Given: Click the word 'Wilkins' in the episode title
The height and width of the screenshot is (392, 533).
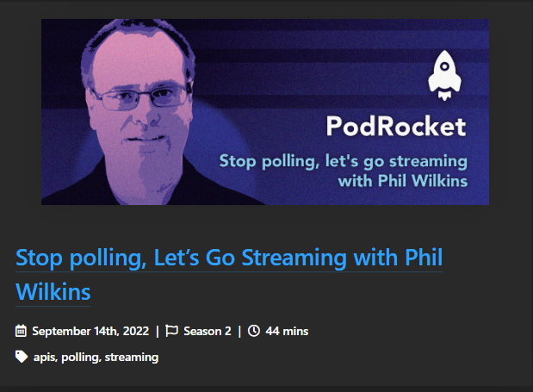Looking at the screenshot, I should [x=53, y=292].
